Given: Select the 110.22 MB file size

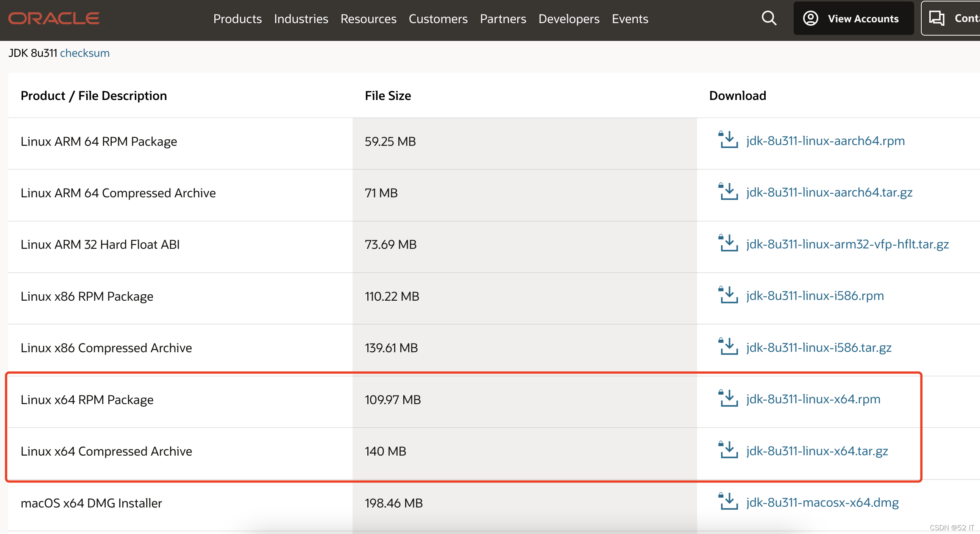Looking at the screenshot, I should [x=392, y=296].
